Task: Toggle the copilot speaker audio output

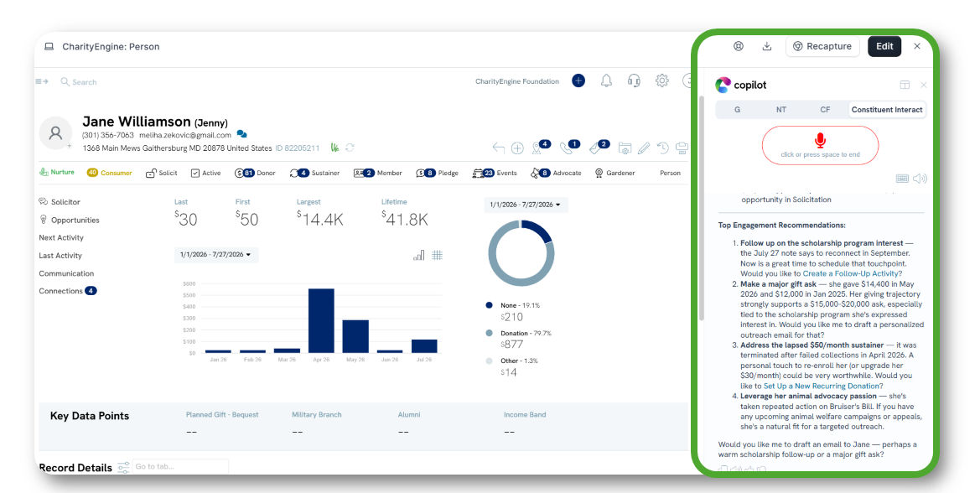Action: click(x=920, y=179)
